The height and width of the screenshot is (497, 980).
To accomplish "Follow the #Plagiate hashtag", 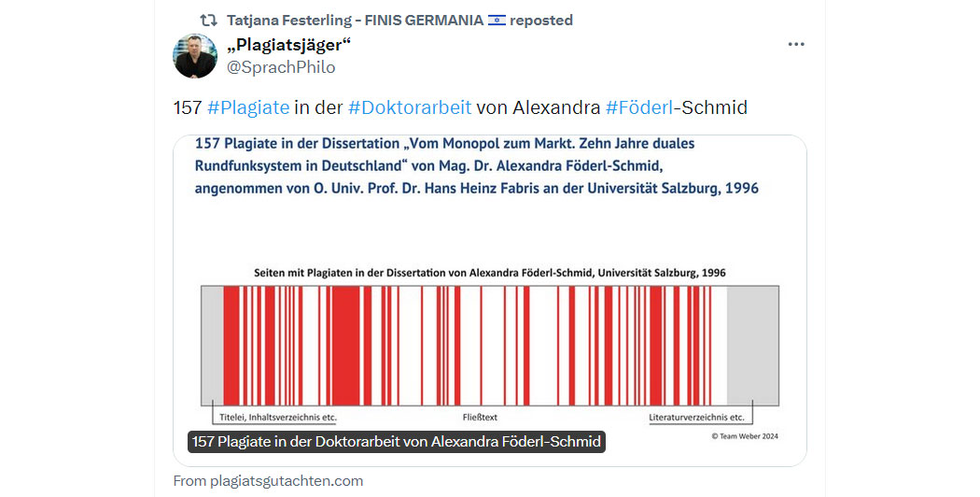I will 248,107.
